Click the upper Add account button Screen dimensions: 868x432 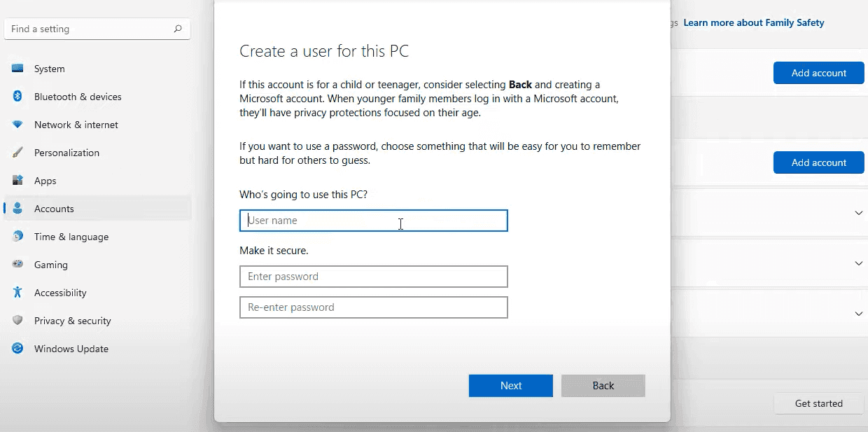coord(819,73)
